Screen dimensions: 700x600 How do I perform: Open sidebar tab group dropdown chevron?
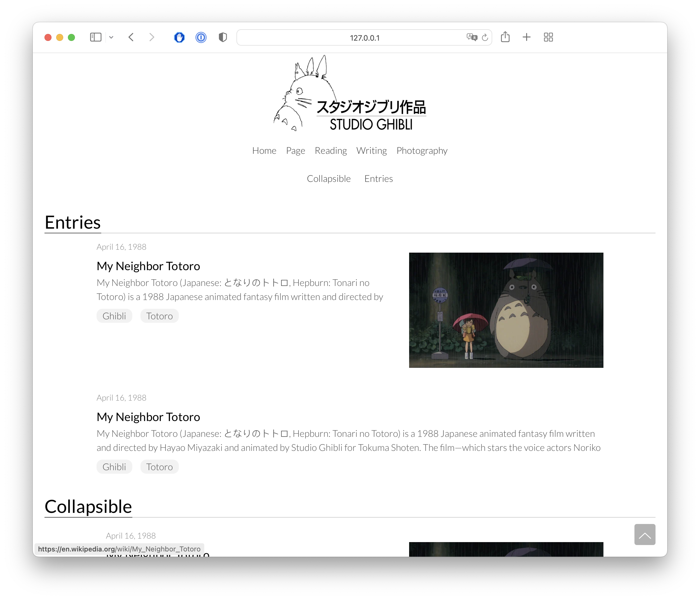[111, 37]
